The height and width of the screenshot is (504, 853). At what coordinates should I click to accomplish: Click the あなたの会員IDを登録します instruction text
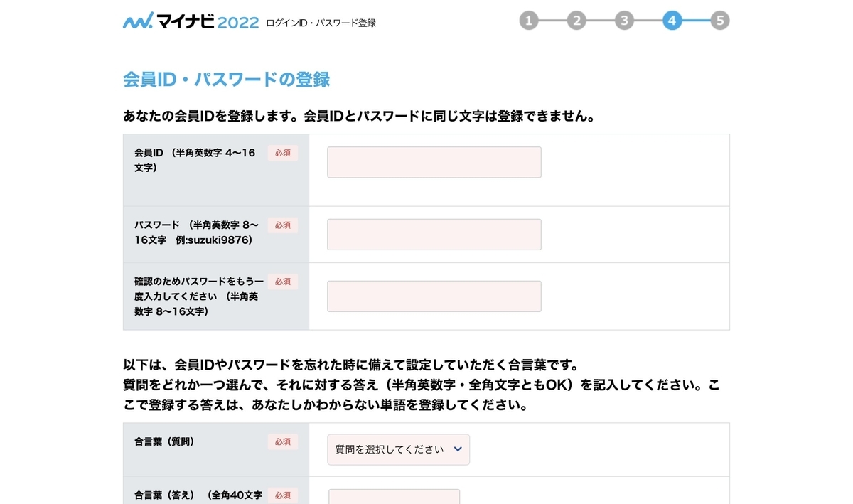pyautogui.click(x=359, y=116)
